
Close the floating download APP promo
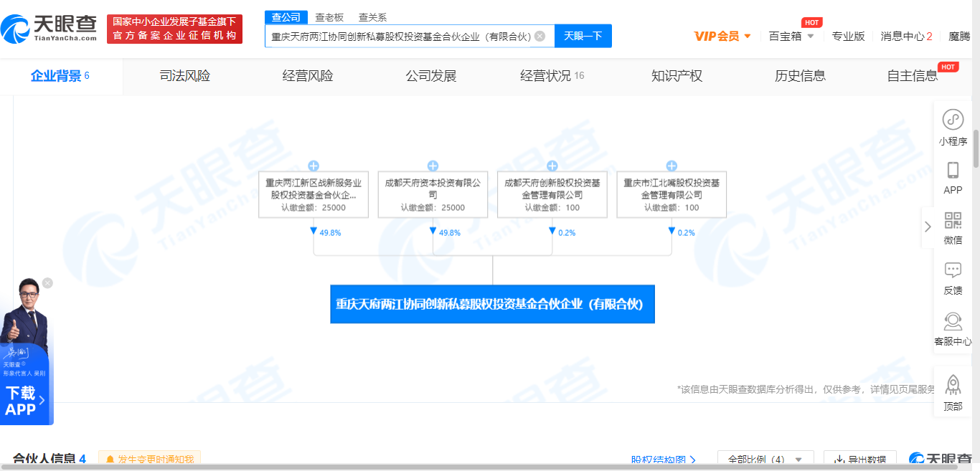tap(47, 283)
